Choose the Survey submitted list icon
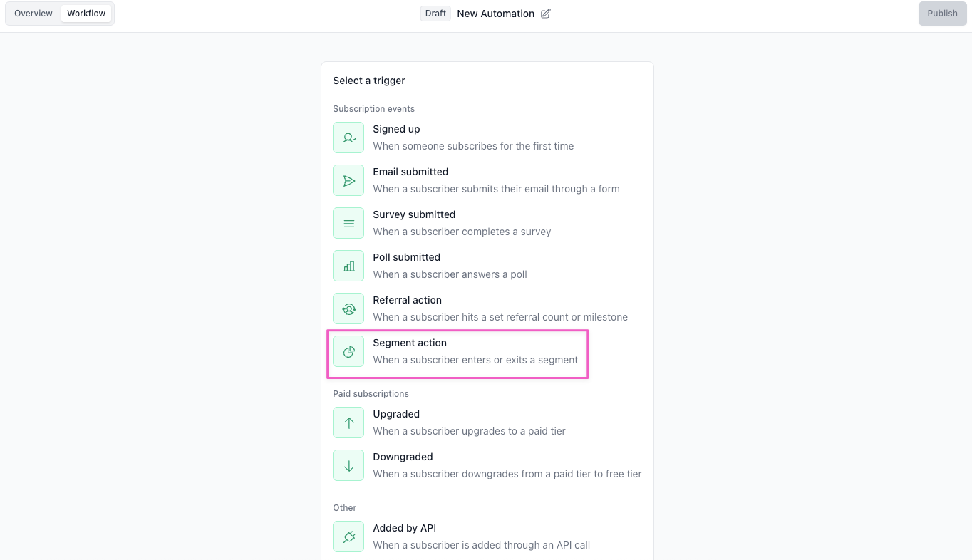This screenshot has height=560, width=972. click(348, 223)
